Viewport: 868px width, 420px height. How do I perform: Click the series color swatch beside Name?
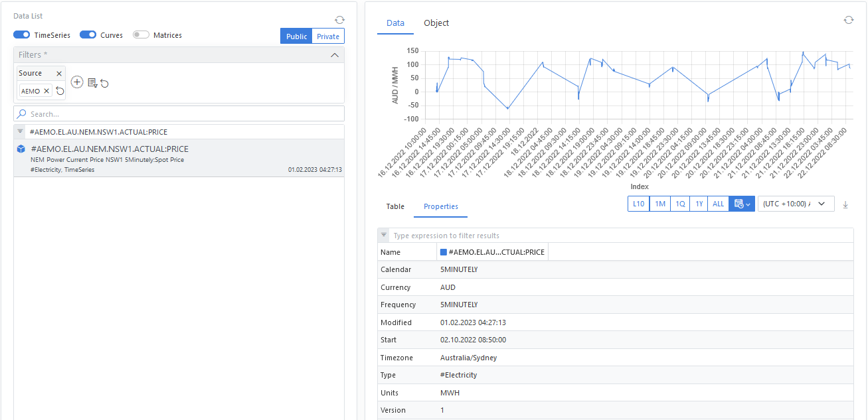444,252
